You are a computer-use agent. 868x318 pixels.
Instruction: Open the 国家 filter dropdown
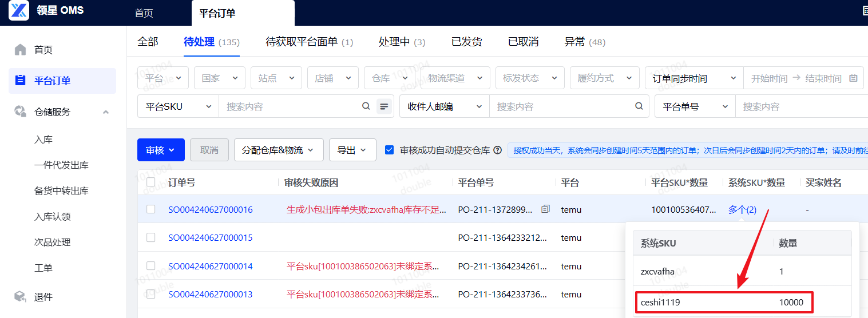220,78
